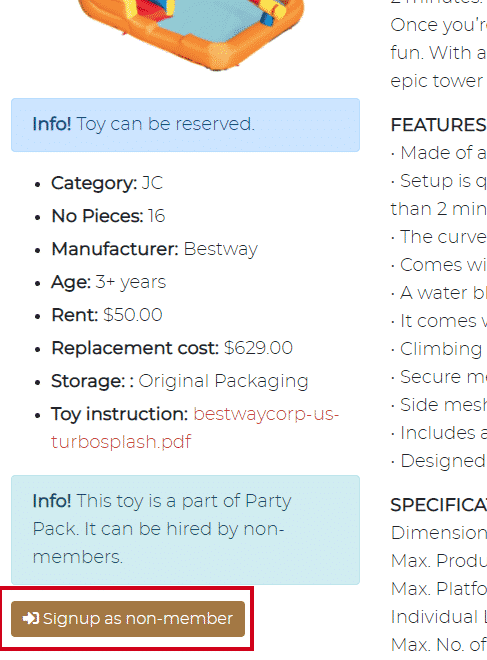Click the SPECIFICATIONS heading
Viewport: 487px width, 660px height.
tap(438, 505)
